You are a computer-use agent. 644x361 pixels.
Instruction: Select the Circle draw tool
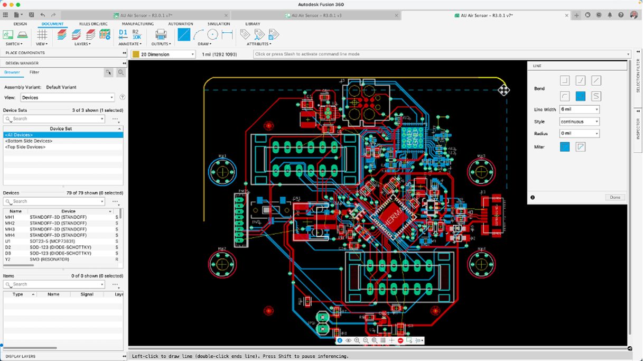(x=212, y=35)
